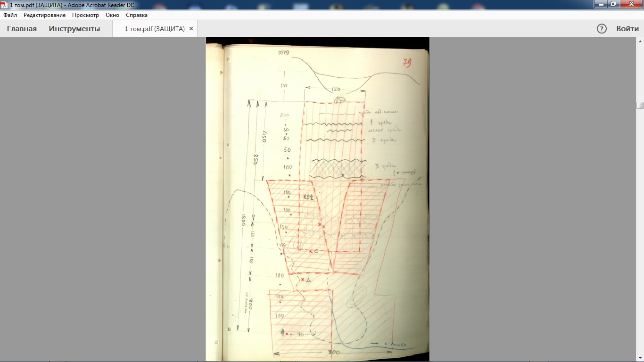Click the Войти sign-in button

(627, 29)
